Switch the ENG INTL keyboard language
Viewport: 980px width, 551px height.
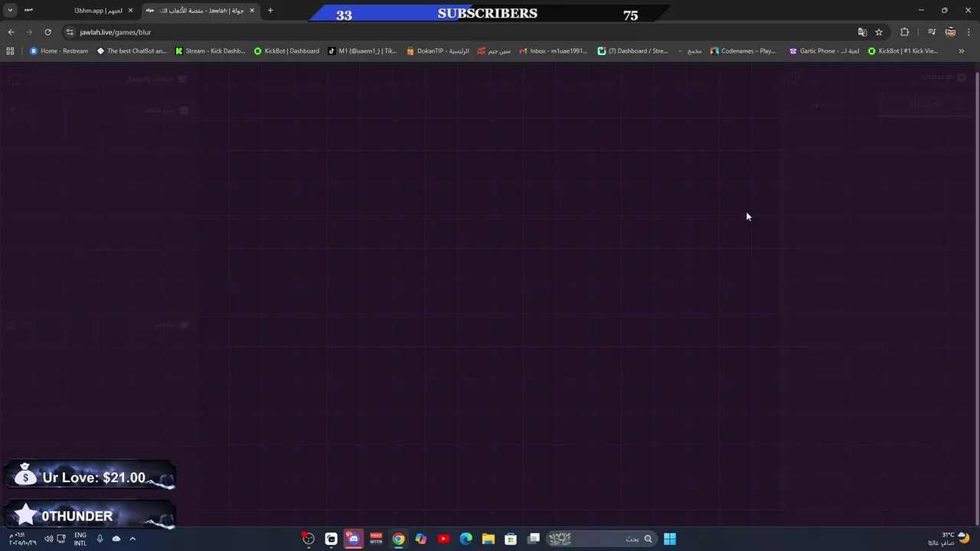80,539
